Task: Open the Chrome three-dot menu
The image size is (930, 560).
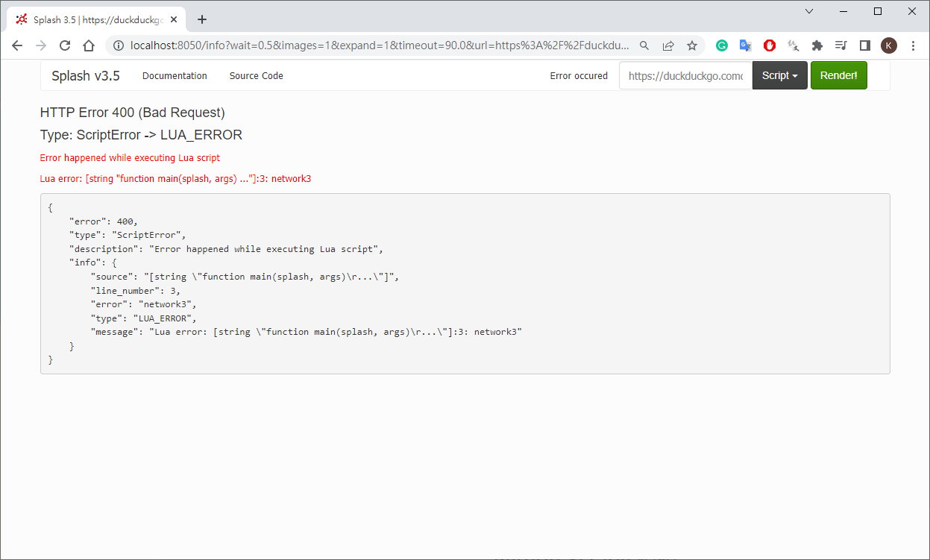Action: pyautogui.click(x=914, y=45)
